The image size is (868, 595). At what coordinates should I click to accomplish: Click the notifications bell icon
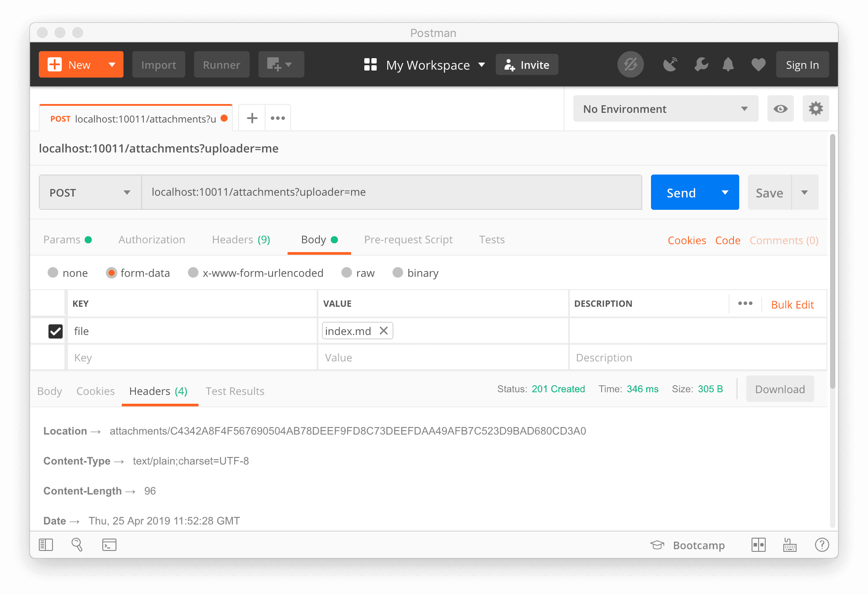coord(728,65)
